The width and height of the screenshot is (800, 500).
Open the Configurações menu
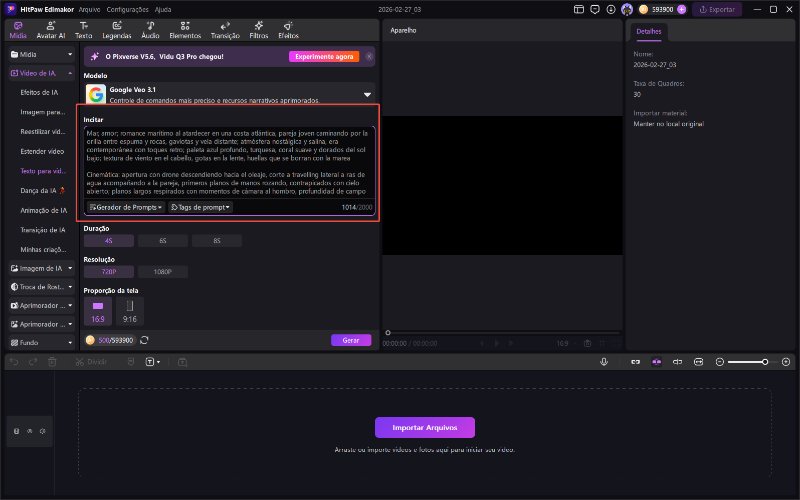128,9
